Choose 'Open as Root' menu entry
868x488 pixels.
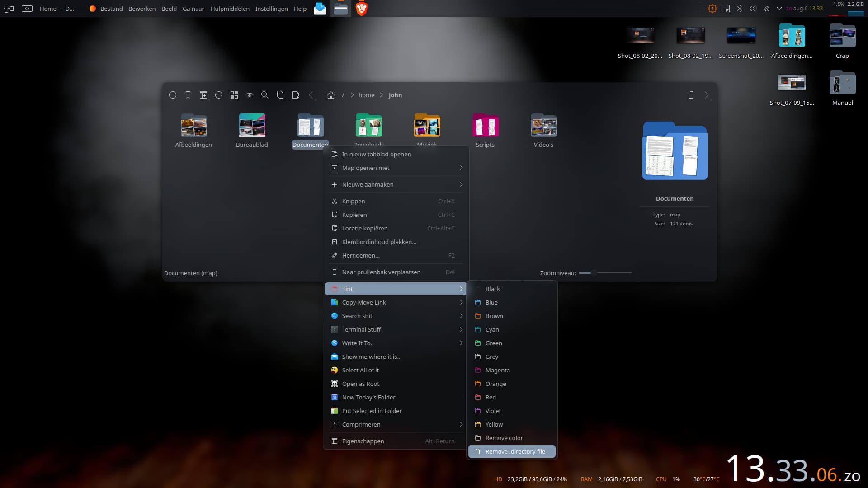pos(396,384)
